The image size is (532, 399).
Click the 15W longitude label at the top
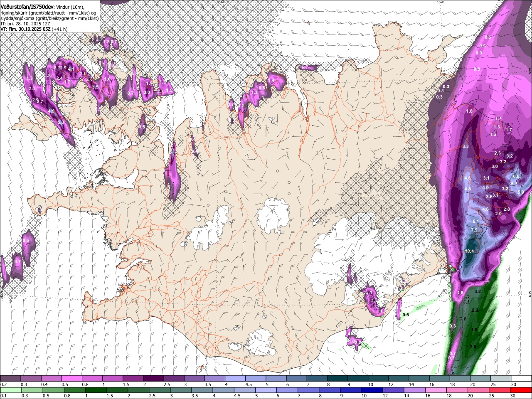click(440, 2)
